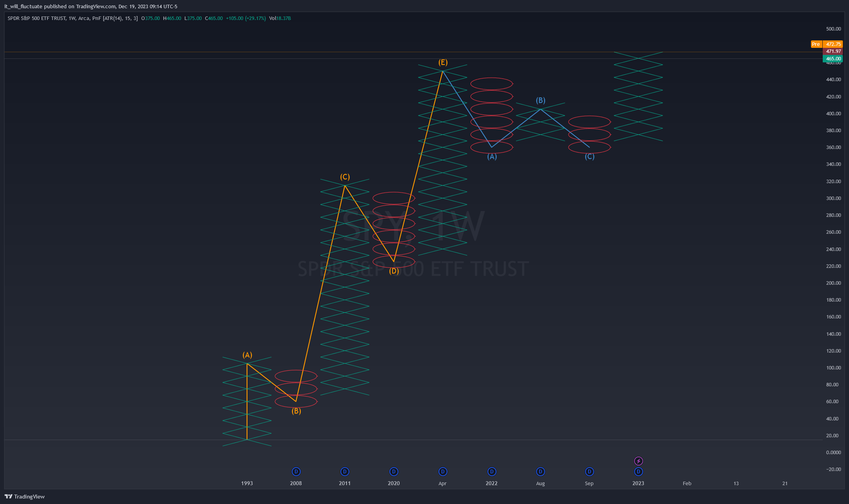Click the 13 date axis label

(736, 483)
